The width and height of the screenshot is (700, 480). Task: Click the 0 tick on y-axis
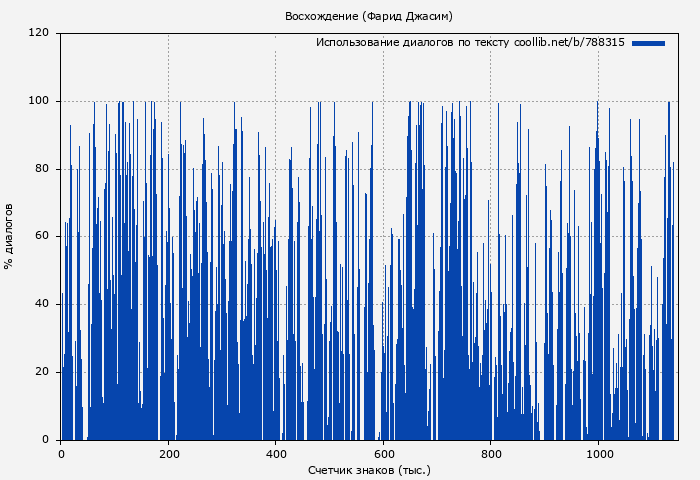point(46,440)
